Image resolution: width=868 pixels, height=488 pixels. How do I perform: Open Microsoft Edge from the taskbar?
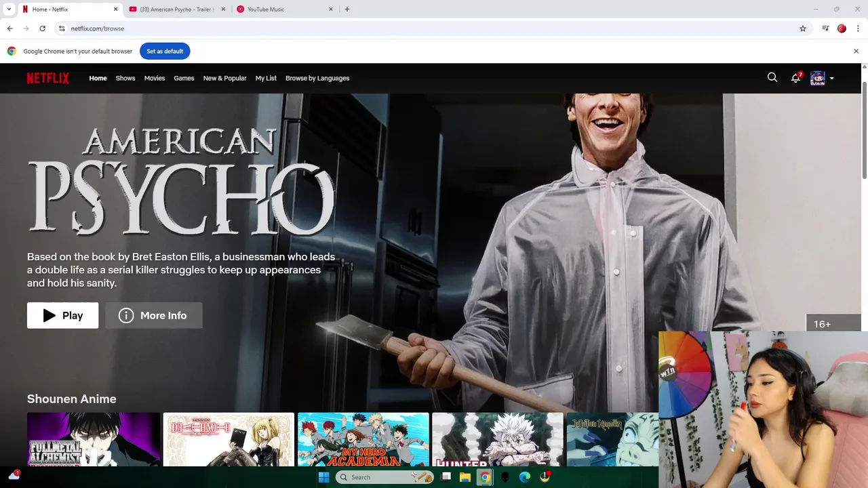click(x=525, y=477)
